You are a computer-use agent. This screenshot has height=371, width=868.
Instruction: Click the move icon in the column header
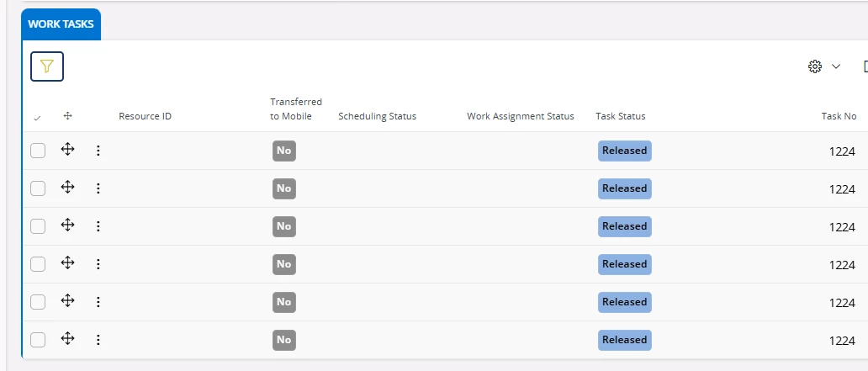click(68, 116)
